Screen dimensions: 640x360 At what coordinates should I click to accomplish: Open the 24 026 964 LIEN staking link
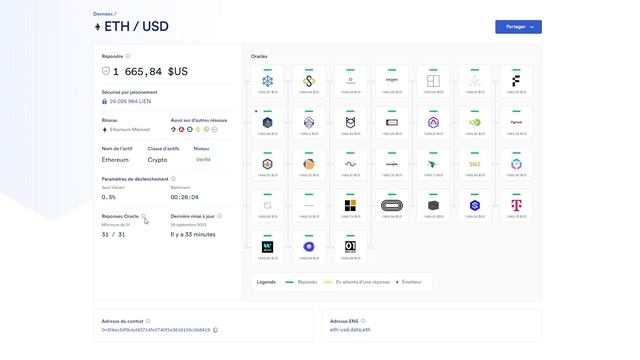point(130,101)
